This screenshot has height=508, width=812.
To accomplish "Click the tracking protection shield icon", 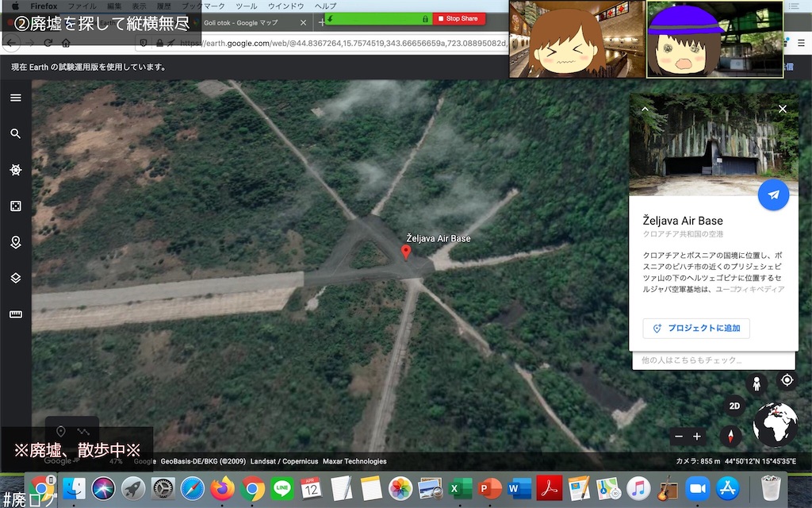I will point(144,43).
